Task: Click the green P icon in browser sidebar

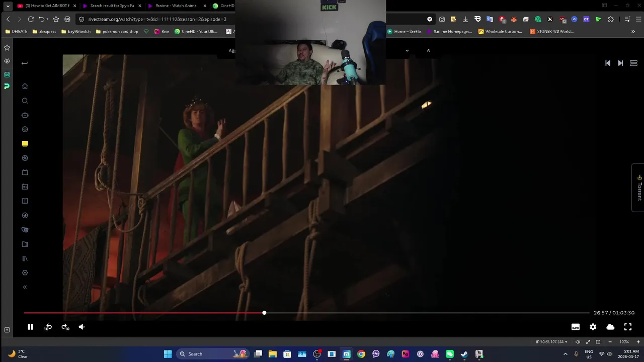Action: tap(7, 86)
